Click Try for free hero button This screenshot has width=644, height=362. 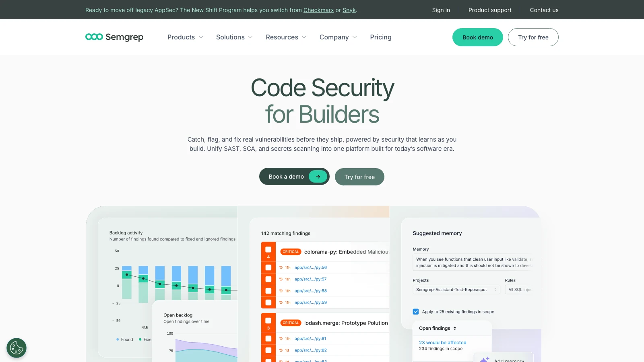(359, 177)
